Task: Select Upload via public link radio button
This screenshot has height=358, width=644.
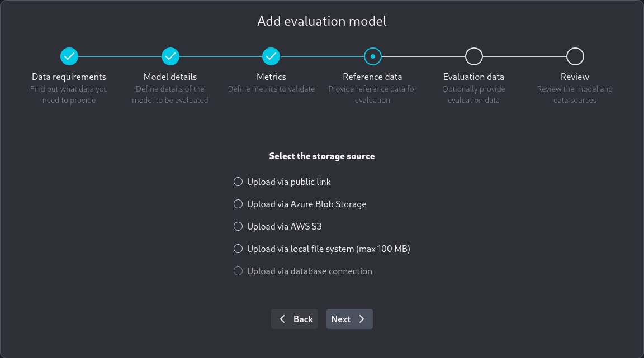Action: tap(238, 182)
